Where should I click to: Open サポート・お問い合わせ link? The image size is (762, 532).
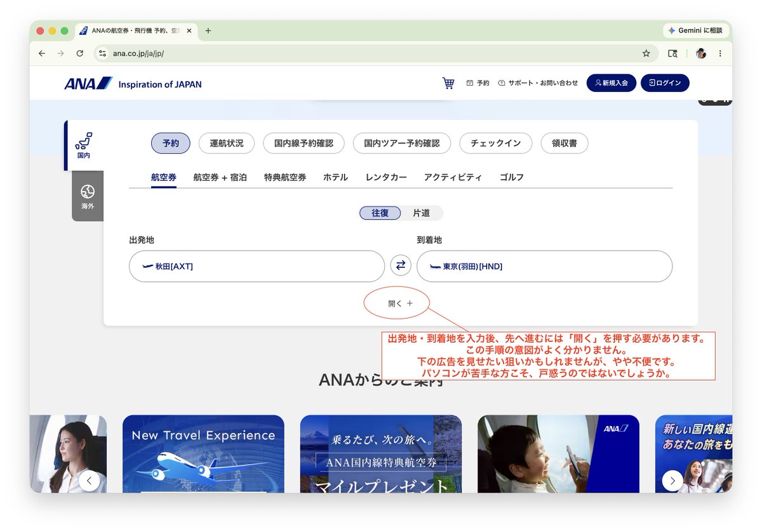click(x=538, y=83)
